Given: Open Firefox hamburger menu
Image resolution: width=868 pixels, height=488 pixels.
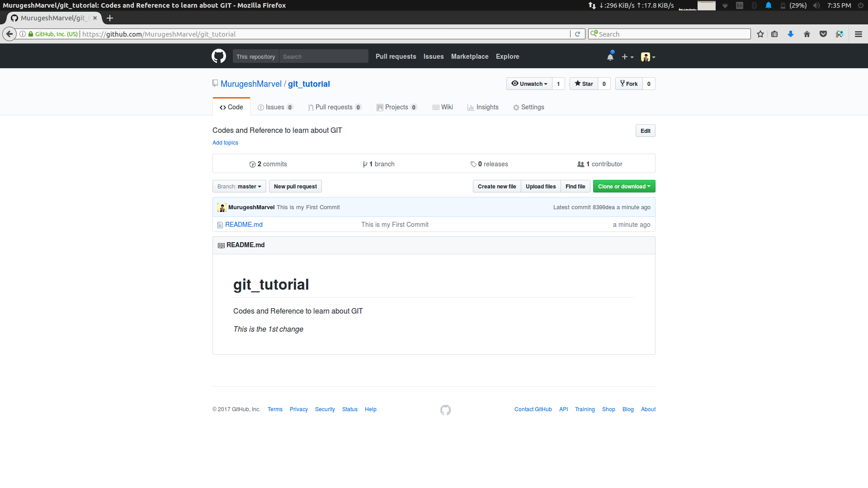Looking at the screenshot, I should coord(859,34).
